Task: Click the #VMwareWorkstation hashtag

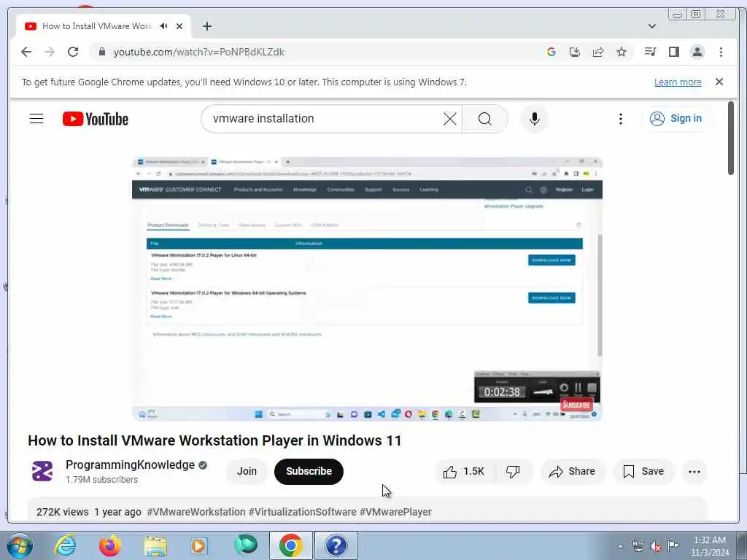Action: click(196, 512)
